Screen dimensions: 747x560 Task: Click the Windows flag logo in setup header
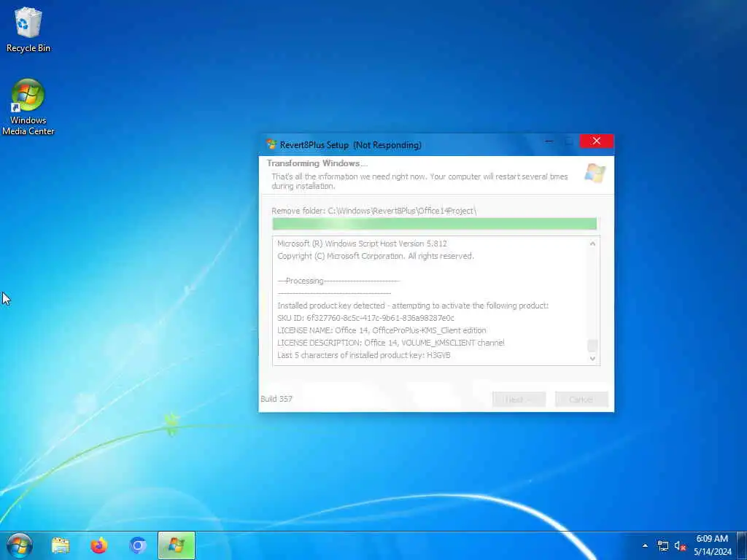click(x=595, y=174)
